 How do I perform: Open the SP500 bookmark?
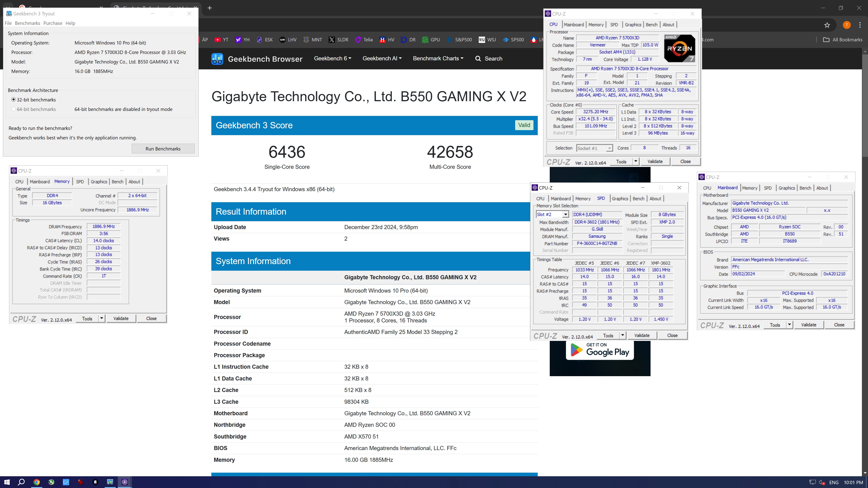click(513, 40)
